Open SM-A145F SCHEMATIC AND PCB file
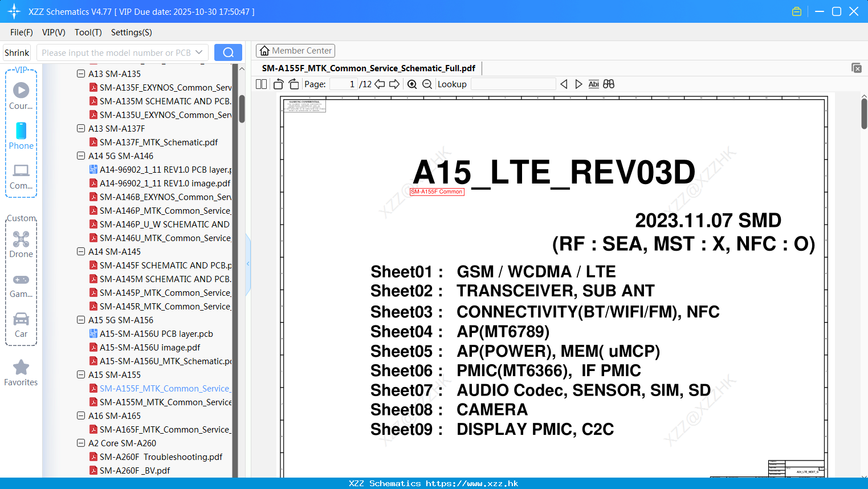This screenshot has width=868, height=489. (x=161, y=265)
